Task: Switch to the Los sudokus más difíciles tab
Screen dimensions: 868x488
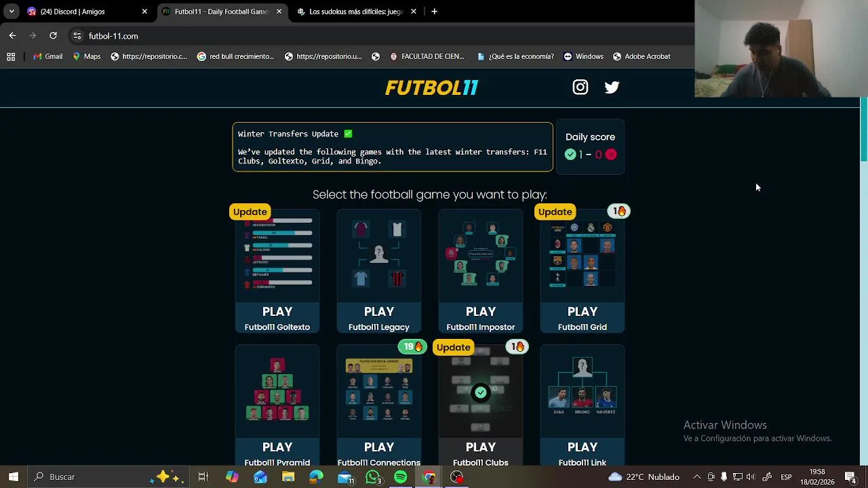Action: pyautogui.click(x=356, y=12)
